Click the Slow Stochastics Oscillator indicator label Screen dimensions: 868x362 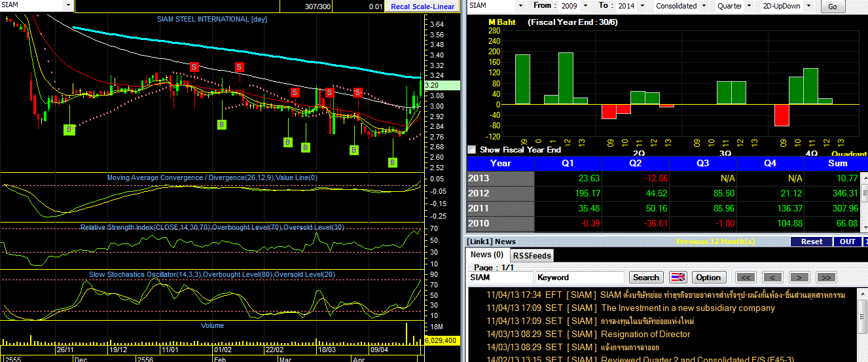pyautogui.click(x=212, y=274)
